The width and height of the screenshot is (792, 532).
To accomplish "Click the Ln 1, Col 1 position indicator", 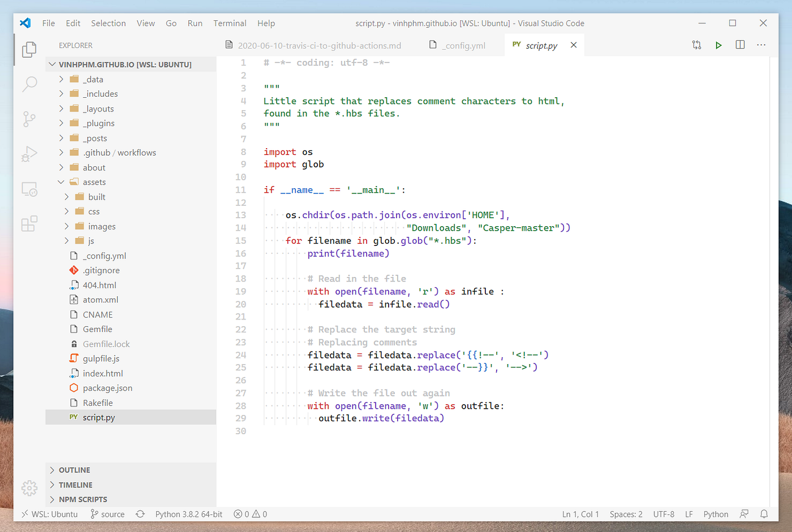I will pos(580,514).
